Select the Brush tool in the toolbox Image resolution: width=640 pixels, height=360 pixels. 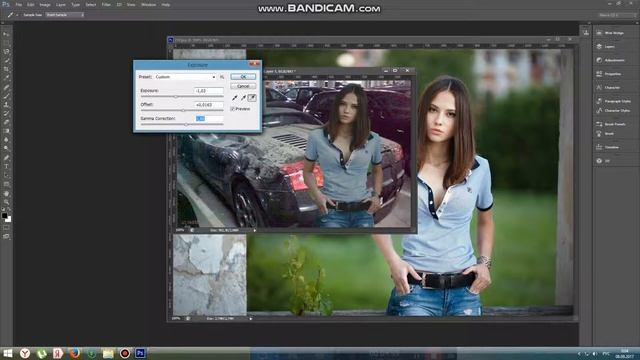6,96
